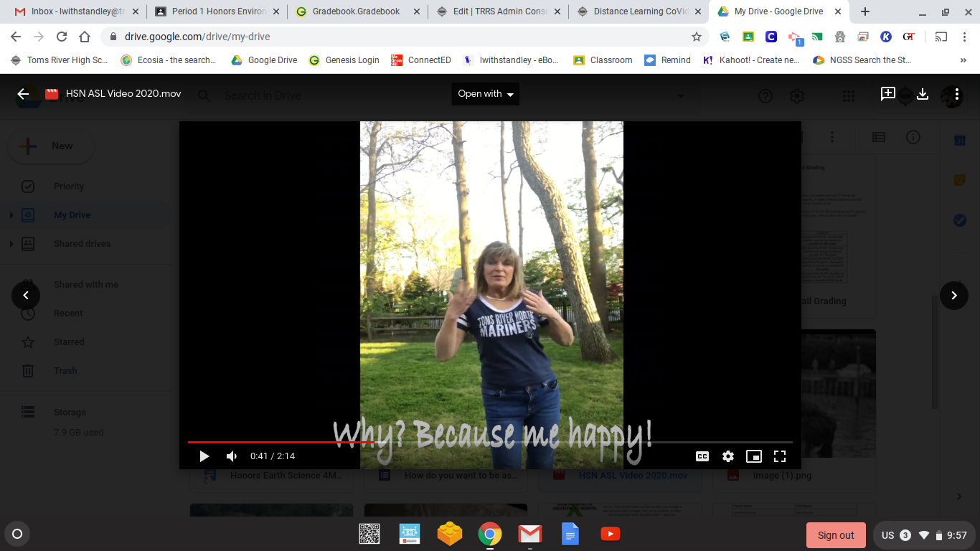The width and height of the screenshot is (980, 551).
Task: Switch to the Inbox Gmail tab
Action: pos(78,11)
